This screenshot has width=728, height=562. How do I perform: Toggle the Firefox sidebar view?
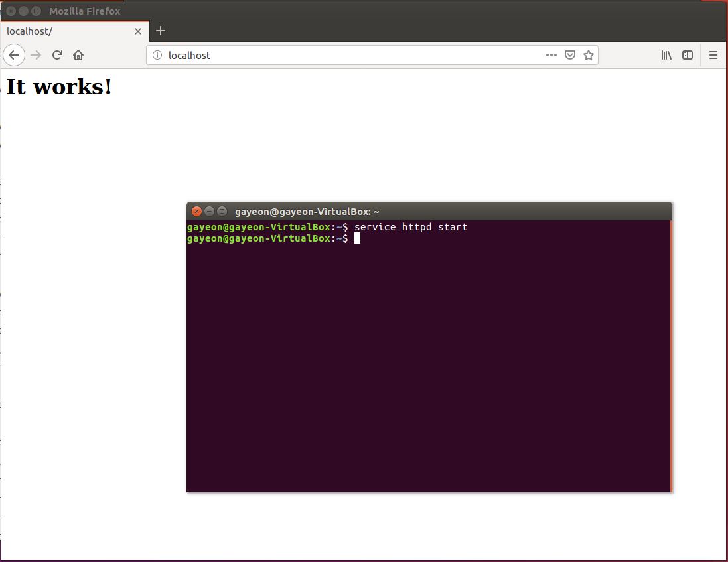coord(688,55)
